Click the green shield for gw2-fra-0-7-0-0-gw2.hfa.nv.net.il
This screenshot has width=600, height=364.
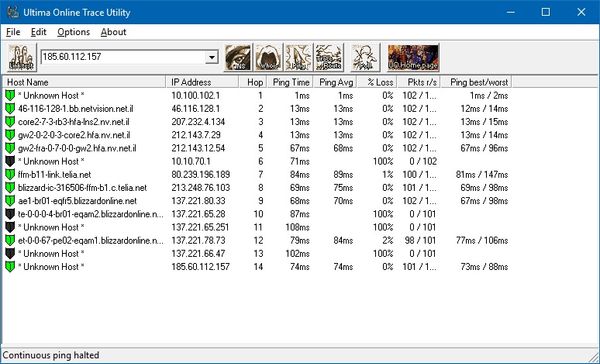pyautogui.click(x=10, y=148)
